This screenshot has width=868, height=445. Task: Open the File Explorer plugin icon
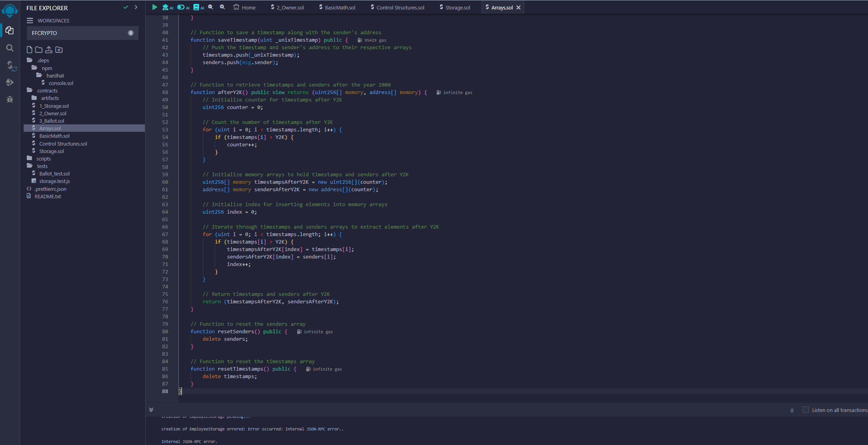click(x=10, y=30)
